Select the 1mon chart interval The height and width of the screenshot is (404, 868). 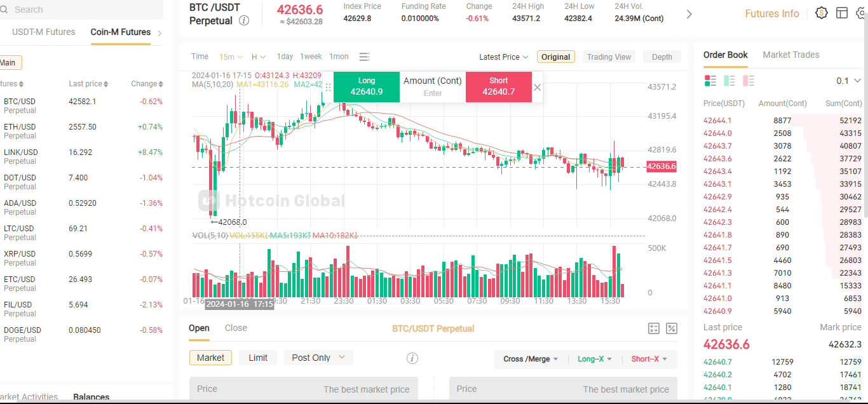(x=339, y=57)
